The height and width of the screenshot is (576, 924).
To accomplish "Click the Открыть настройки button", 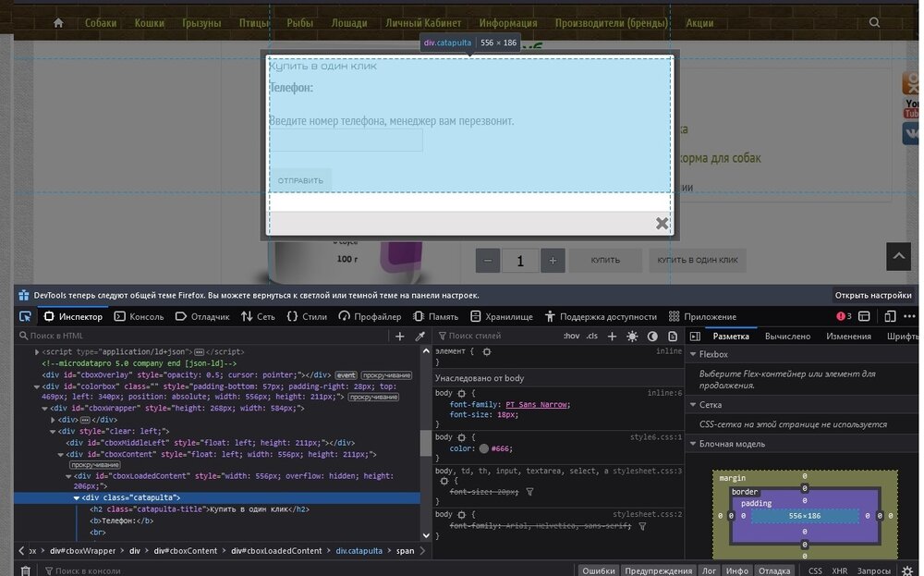I will tap(872, 295).
